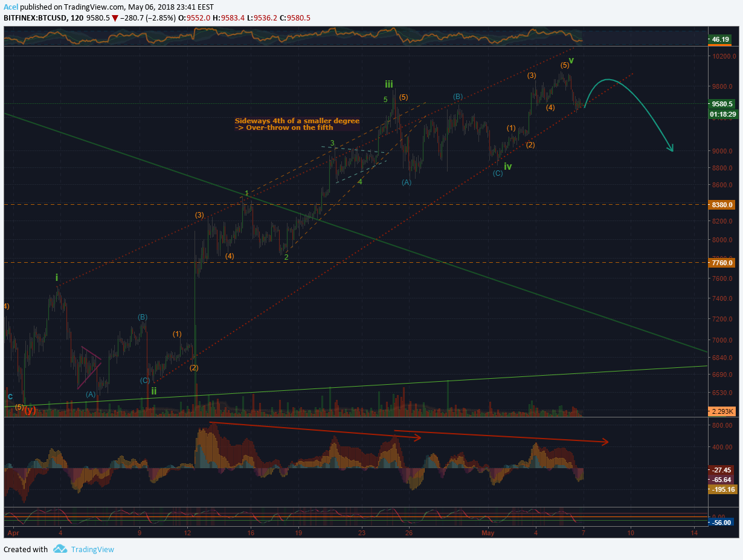743x560 pixels.
Task: Click the −280.7 (−2.85%) change value
Action: click(x=147, y=18)
